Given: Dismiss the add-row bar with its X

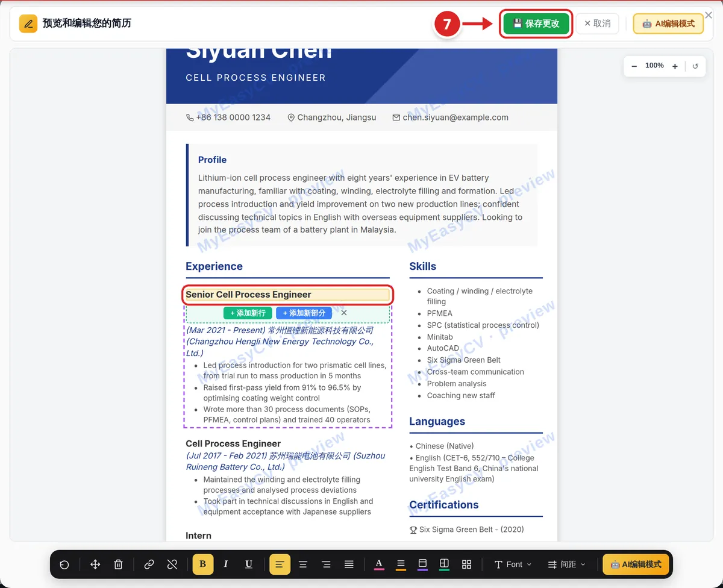Looking at the screenshot, I should click(x=344, y=313).
